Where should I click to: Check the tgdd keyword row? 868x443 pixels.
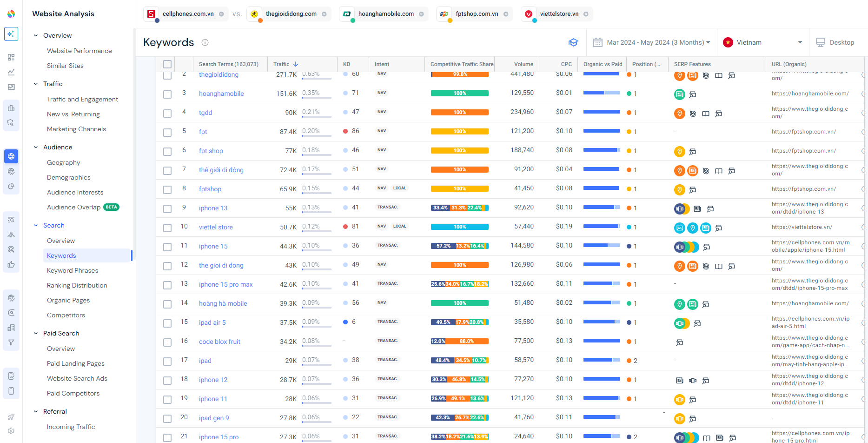(167, 113)
